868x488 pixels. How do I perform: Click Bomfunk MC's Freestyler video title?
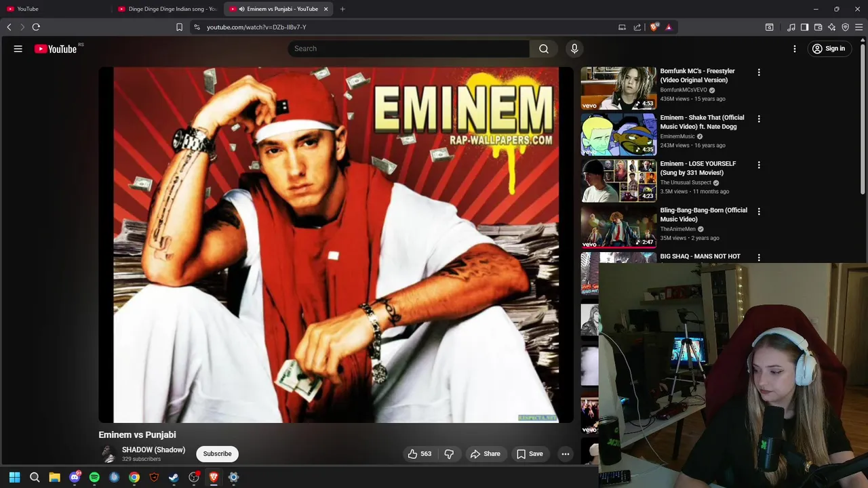697,75
